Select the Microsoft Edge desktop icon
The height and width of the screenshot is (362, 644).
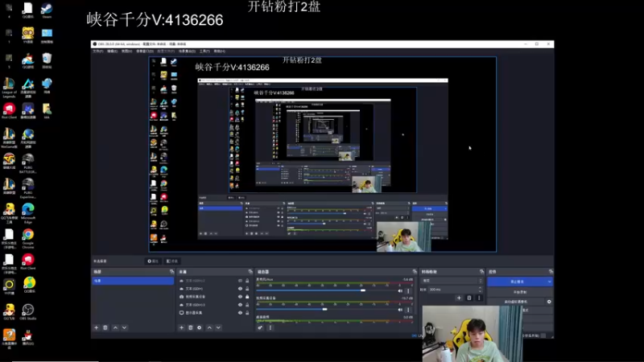[28, 213]
